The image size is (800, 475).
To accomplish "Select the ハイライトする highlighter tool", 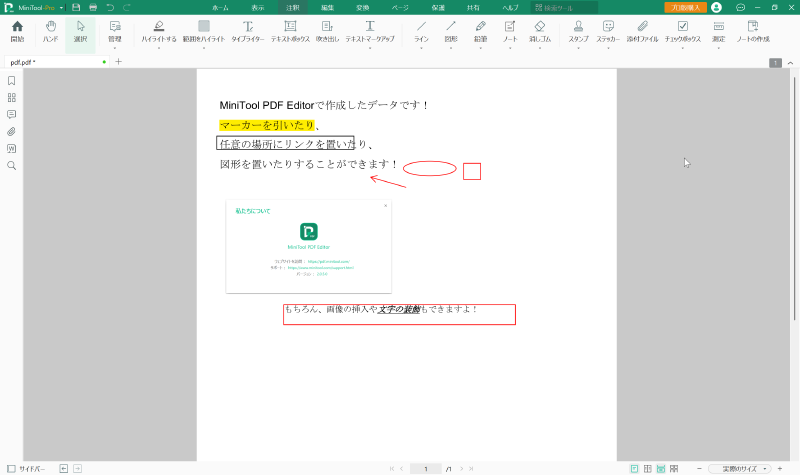I will point(158,30).
